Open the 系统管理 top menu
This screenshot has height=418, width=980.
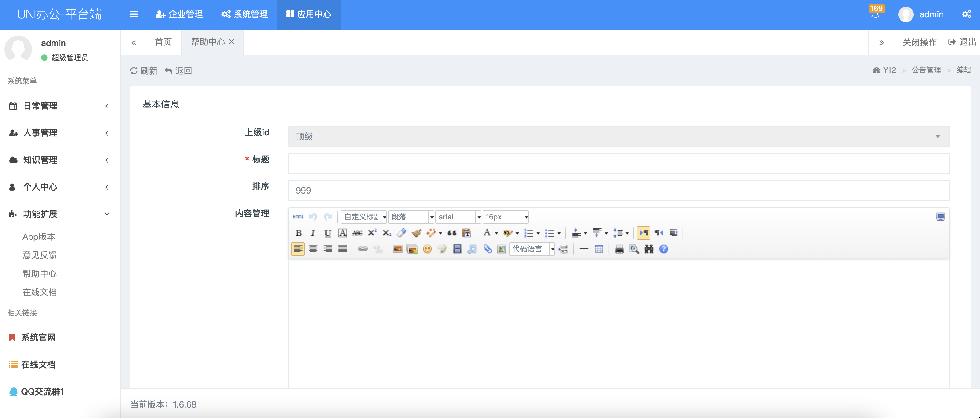point(245,14)
